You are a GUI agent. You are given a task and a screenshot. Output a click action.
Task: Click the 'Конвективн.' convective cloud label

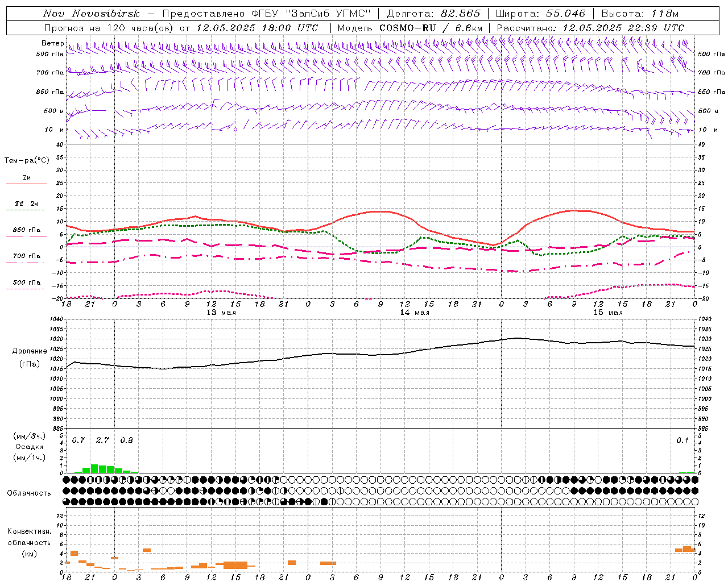(x=30, y=531)
